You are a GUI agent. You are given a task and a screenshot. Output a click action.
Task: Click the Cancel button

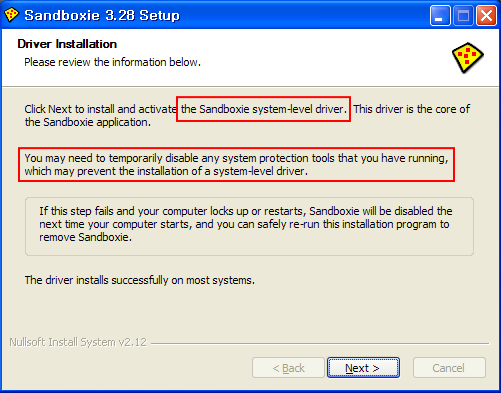449,368
